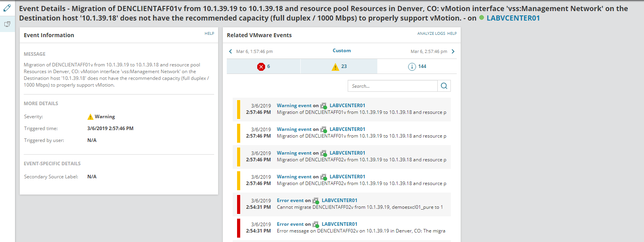
Task: Open first Warning event link for DENCLIENTAFF02v
Action: (x=294, y=153)
